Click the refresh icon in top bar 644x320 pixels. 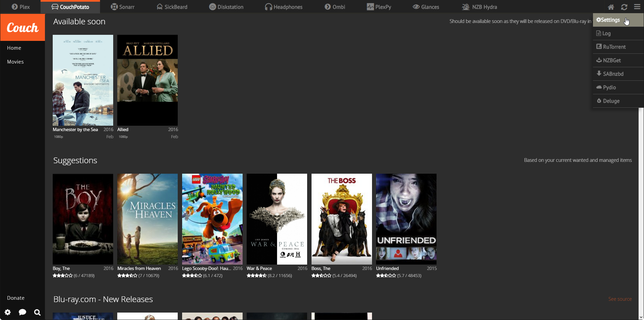[624, 7]
